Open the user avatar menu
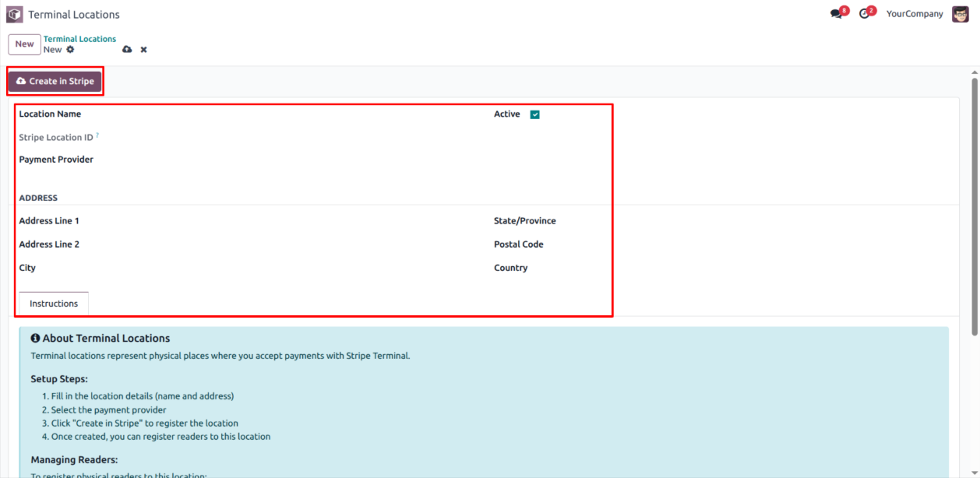The height and width of the screenshot is (478, 980). click(960, 14)
